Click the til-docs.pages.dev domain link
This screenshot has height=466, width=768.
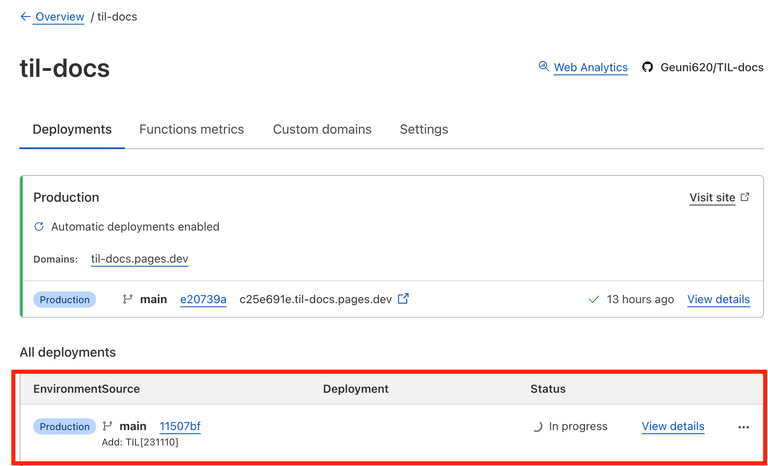tap(139, 259)
